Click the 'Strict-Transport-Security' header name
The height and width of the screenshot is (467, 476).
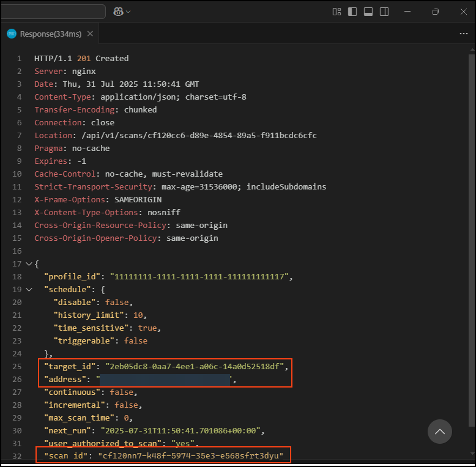click(93, 187)
